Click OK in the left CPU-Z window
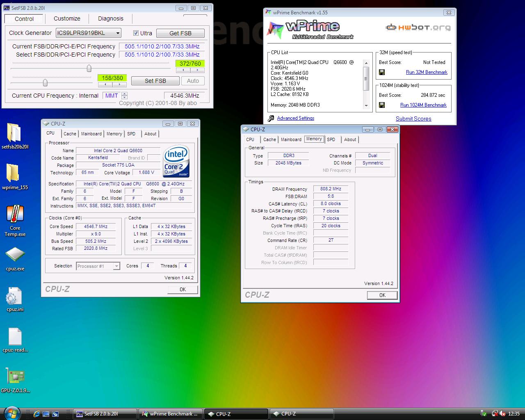 (183, 289)
